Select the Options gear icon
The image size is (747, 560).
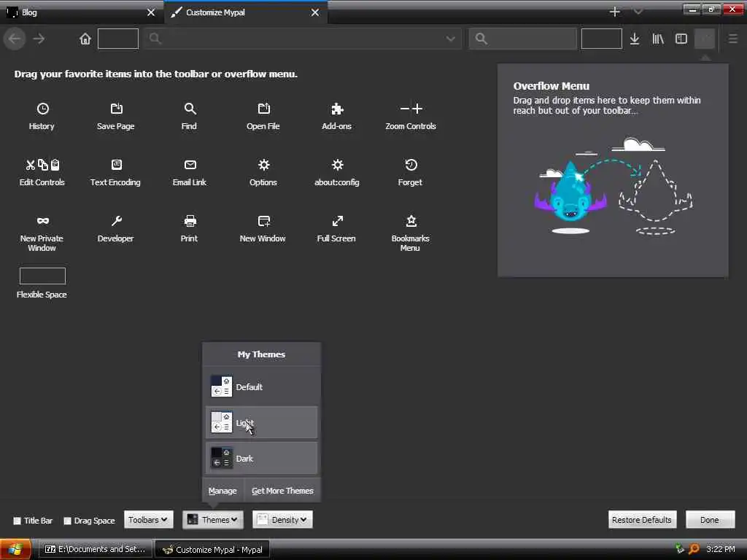click(x=263, y=166)
